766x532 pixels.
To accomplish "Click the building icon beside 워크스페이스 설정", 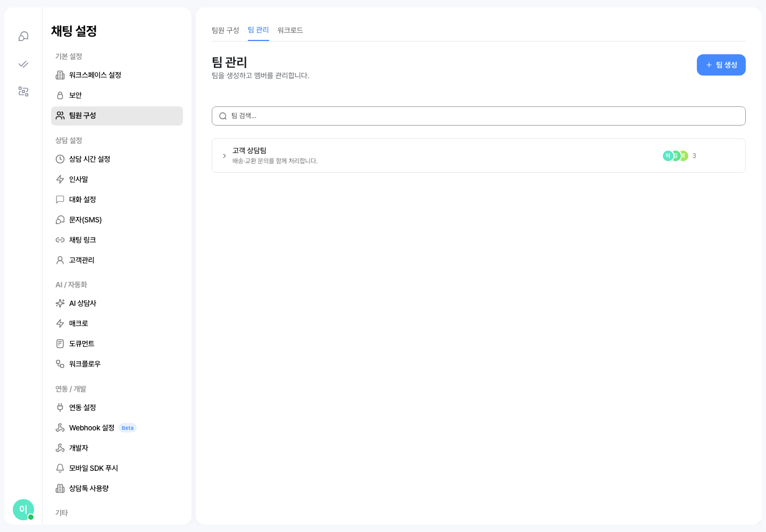I will point(60,75).
